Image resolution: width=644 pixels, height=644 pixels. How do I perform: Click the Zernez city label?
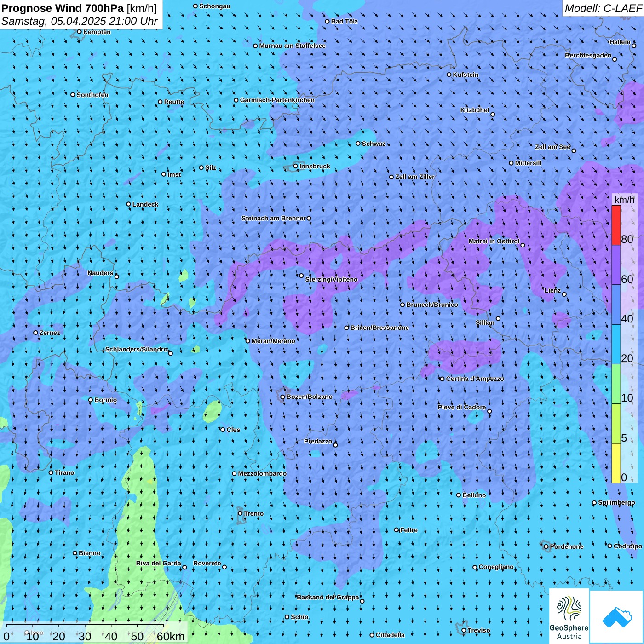tap(50, 333)
